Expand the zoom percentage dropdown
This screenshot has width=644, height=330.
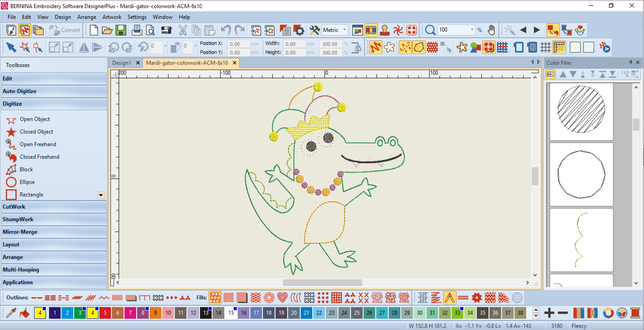(472, 30)
